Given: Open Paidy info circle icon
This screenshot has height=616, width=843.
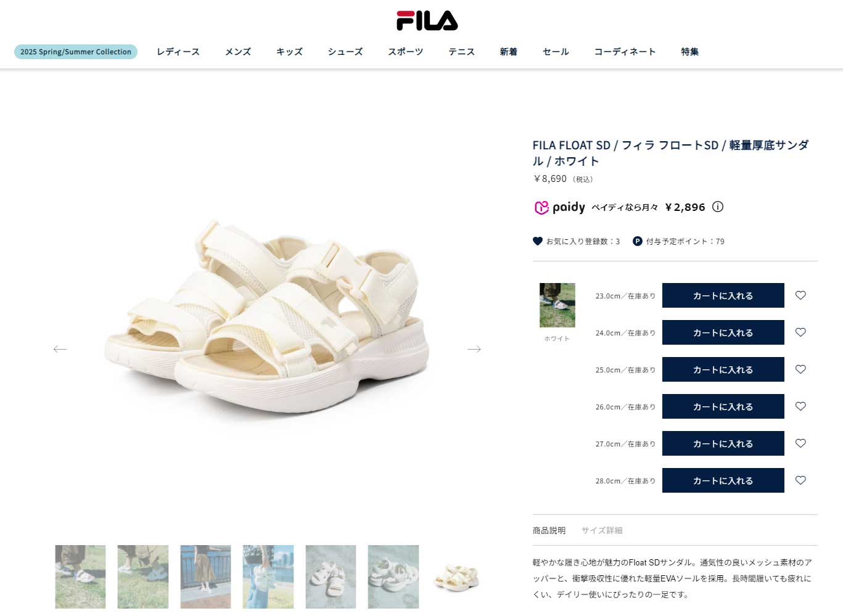Looking at the screenshot, I should (x=718, y=207).
